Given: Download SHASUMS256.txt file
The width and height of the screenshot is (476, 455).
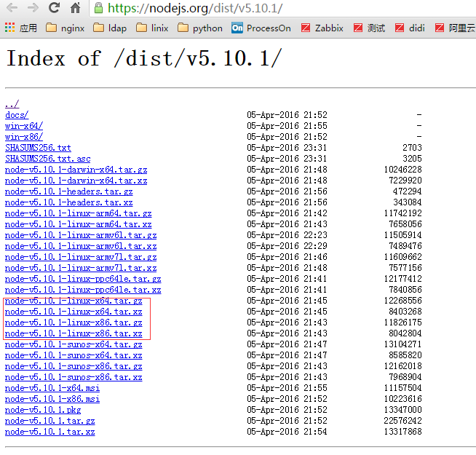Looking at the screenshot, I should pos(38,148).
